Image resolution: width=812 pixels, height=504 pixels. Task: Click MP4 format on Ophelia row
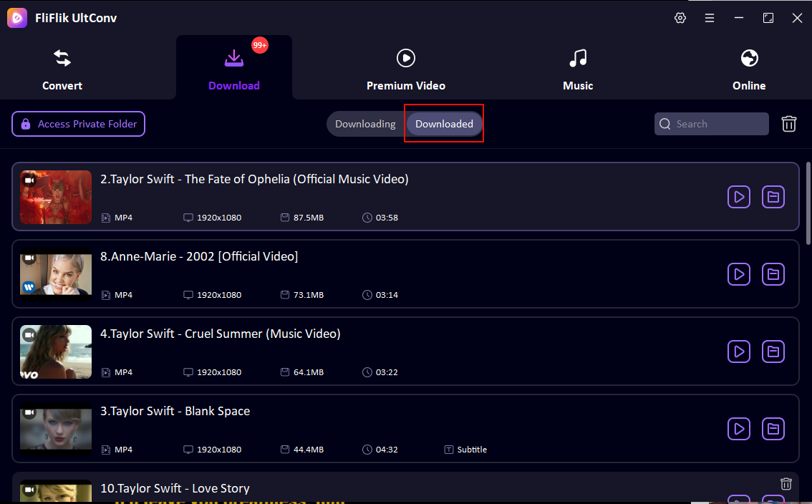123,218
